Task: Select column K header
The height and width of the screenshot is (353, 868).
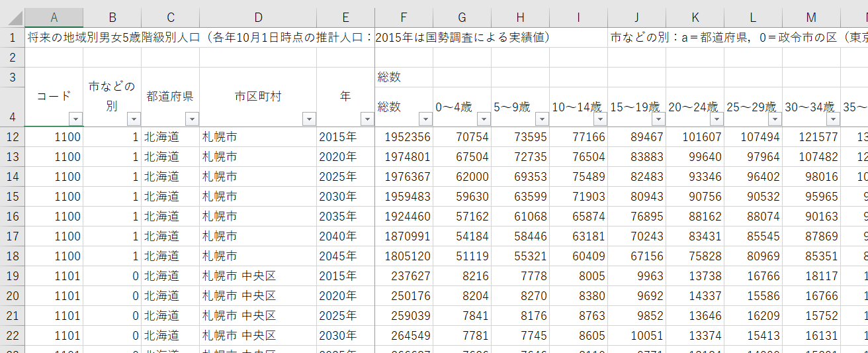Action: (x=695, y=17)
